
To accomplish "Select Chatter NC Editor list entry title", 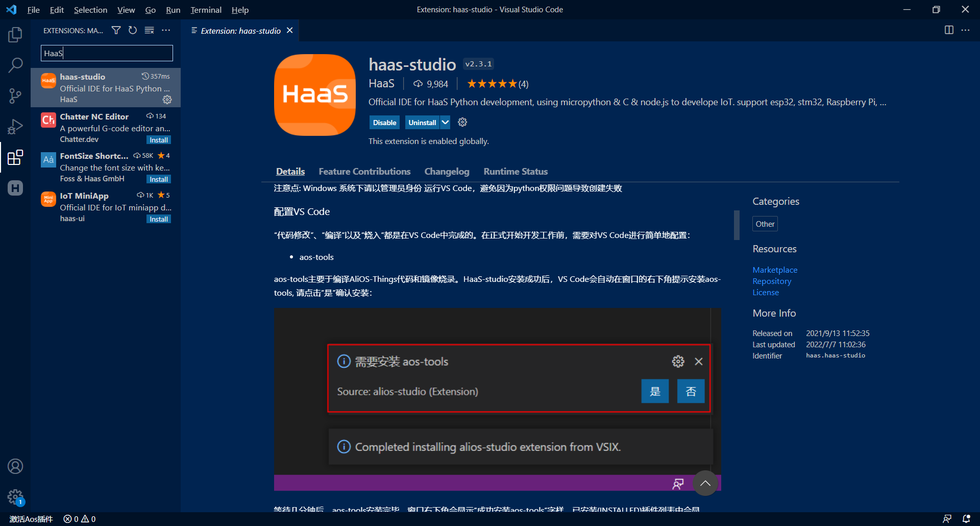I will (94, 116).
